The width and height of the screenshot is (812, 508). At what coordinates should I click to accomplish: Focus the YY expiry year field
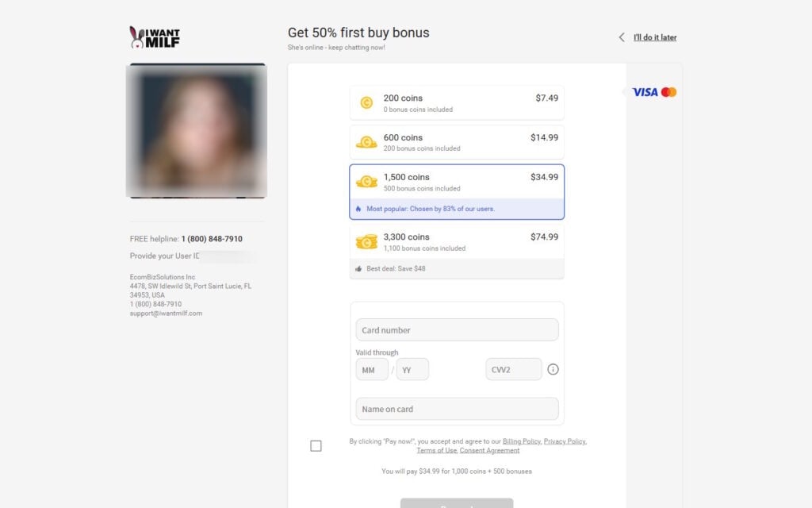412,370
